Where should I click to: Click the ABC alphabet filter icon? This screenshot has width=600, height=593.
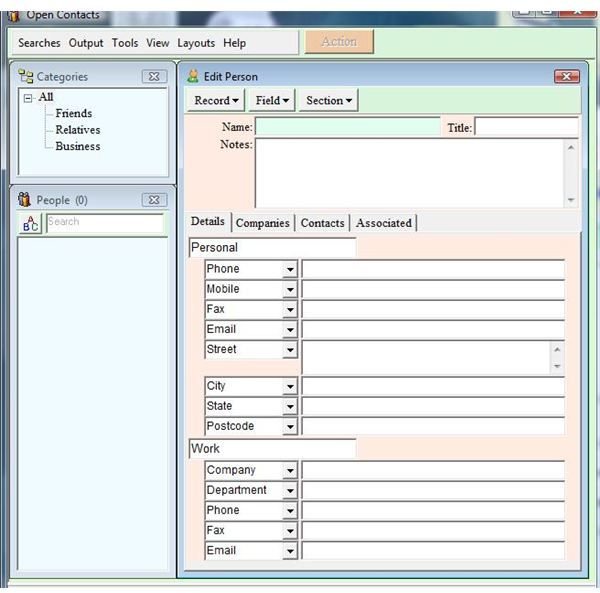pyautogui.click(x=30, y=223)
